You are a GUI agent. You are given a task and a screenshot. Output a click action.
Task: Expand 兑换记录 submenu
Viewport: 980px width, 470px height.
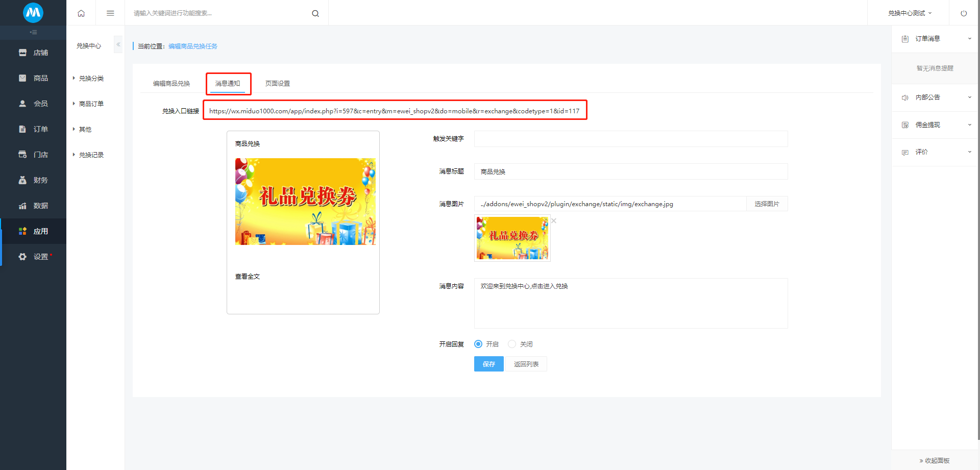tap(91, 155)
